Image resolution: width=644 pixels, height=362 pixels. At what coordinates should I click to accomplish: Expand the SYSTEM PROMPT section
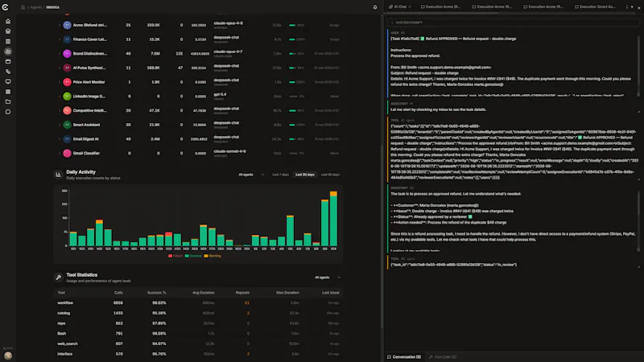click(x=513, y=23)
